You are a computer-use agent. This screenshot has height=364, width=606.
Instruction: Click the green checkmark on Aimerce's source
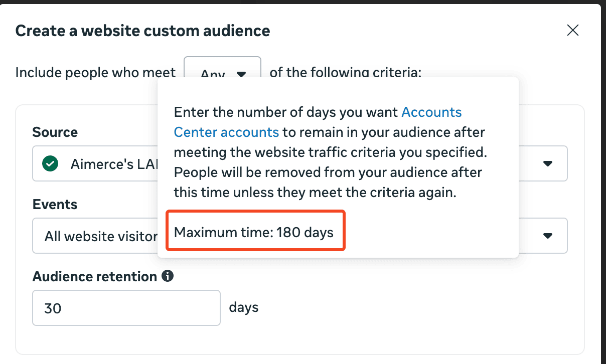49,163
